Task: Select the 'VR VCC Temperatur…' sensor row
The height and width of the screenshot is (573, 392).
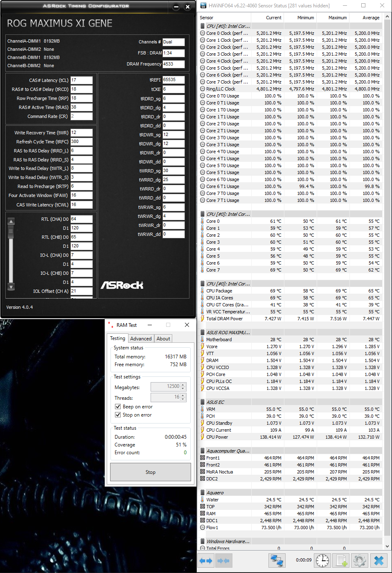Action: pos(290,312)
